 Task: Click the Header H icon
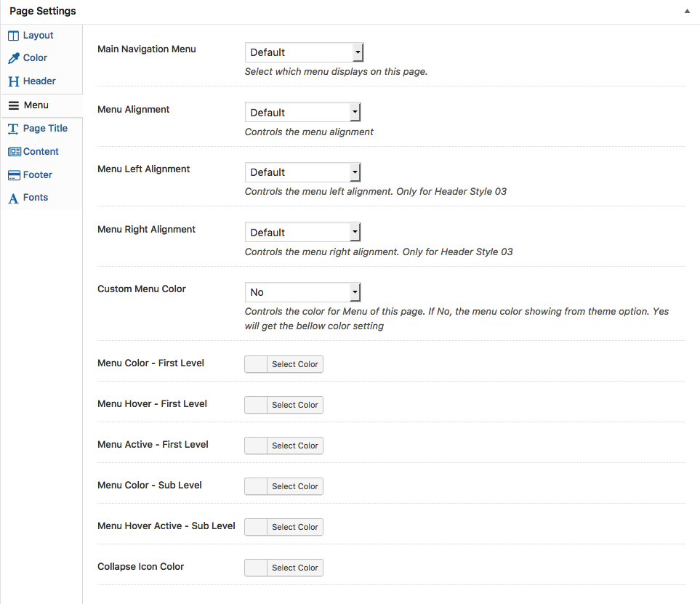tap(14, 81)
